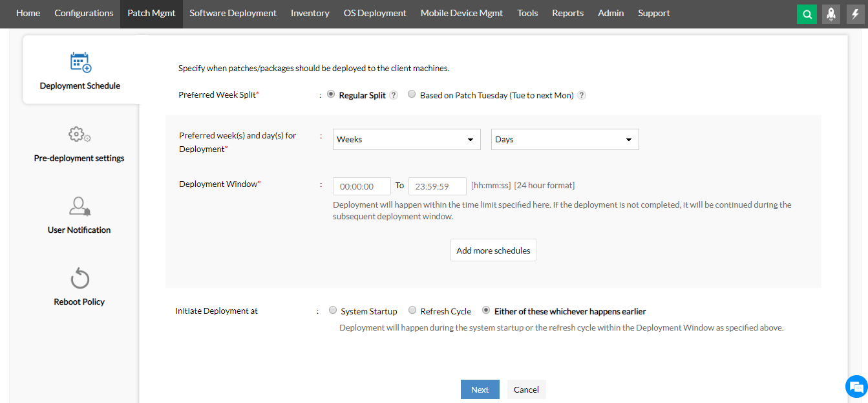Click the Reboot Policy circular arrow icon
The height and width of the screenshot is (403, 868).
point(79,277)
